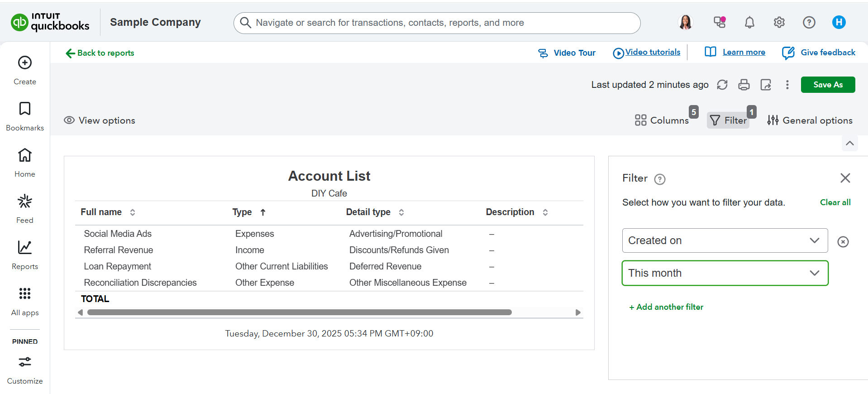
Task: Remove the Created on filter row
Action: [x=843, y=242]
